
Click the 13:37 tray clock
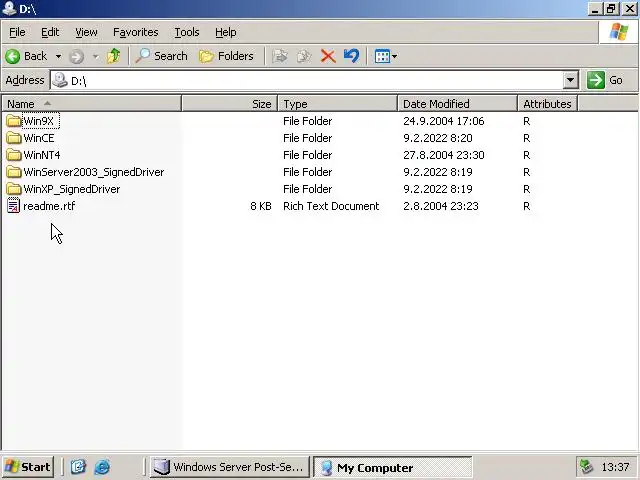coord(615,467)
